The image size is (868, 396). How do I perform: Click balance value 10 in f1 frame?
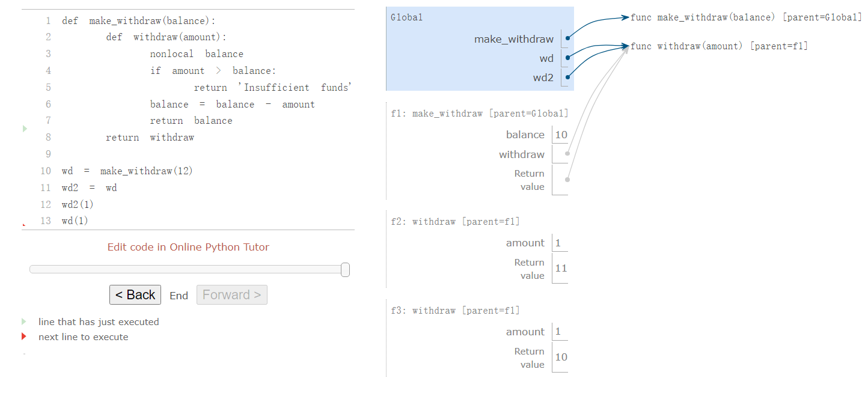[561, 135]
